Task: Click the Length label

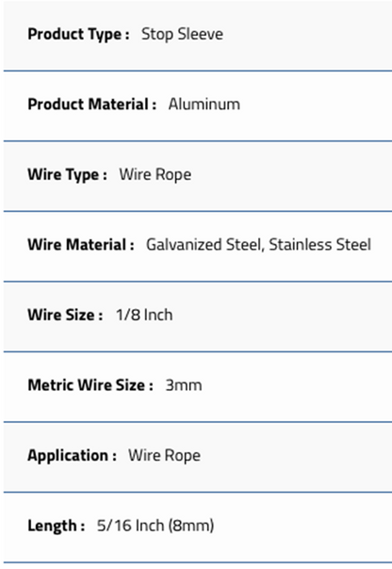Action: (x=57, y=527)
